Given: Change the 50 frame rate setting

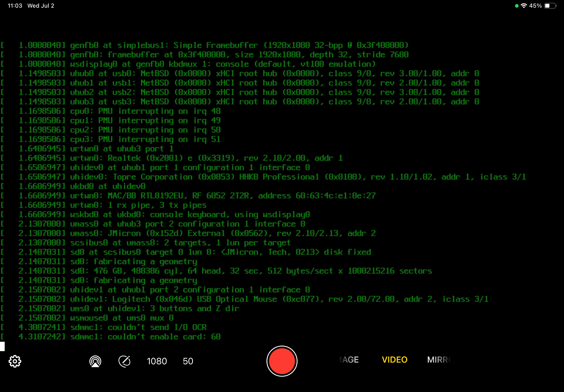Looking at the screenshot, I should point(188,361).
